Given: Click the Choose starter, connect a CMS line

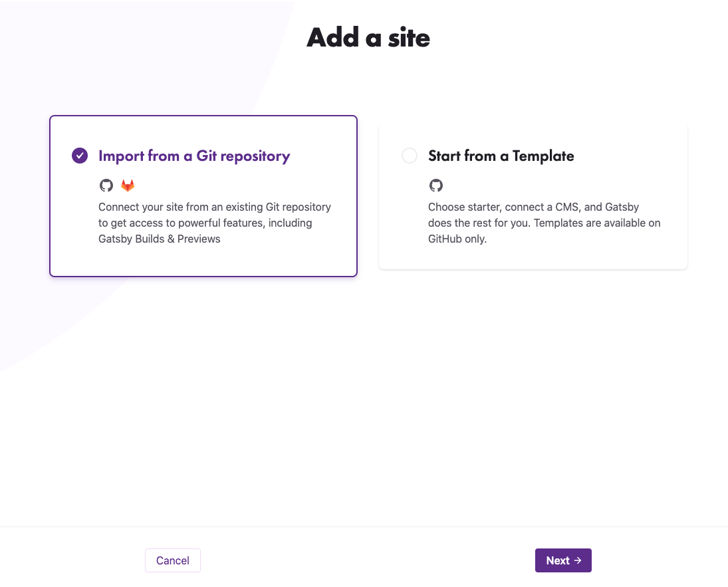Looking at the screenshot, I should pyautogui.click(x=533, y=207).
